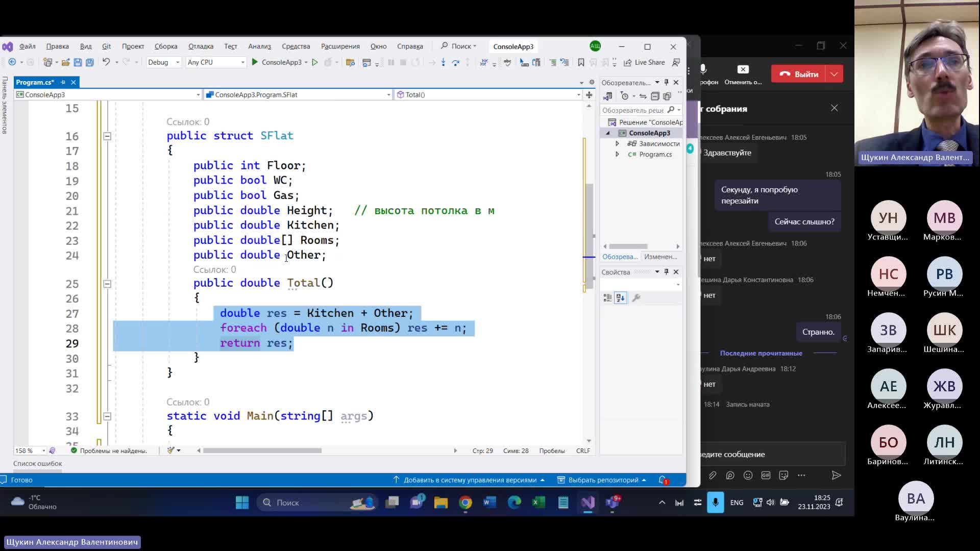Click the Save All icon
This screenshot has width=980, height=551.
tap(90, 62)
